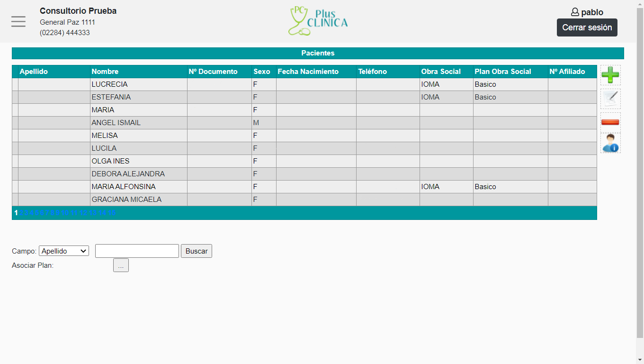Click the Plus Clinica logo
Screen dimensions: 644x364
pyautogui.click(x=318, y=21)
